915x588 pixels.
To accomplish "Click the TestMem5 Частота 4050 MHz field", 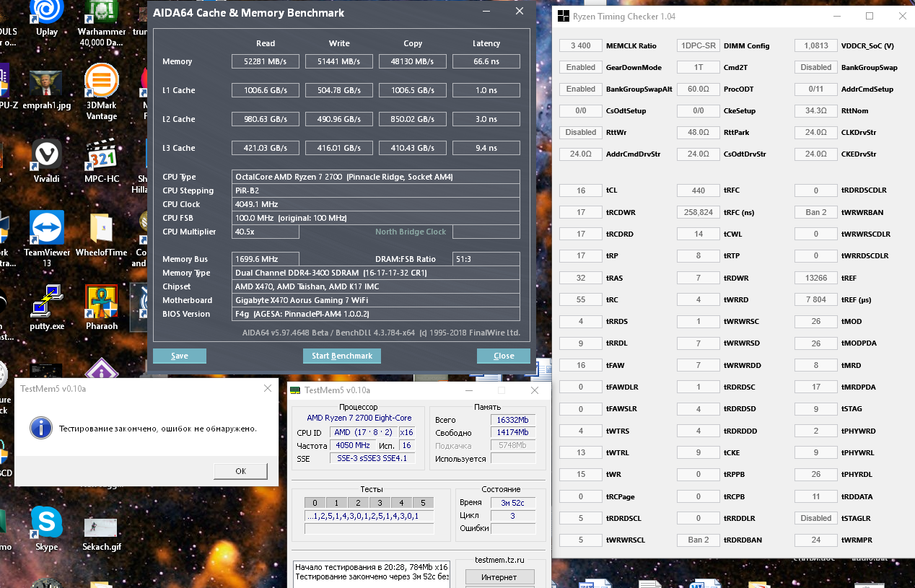I will [354, 445].
